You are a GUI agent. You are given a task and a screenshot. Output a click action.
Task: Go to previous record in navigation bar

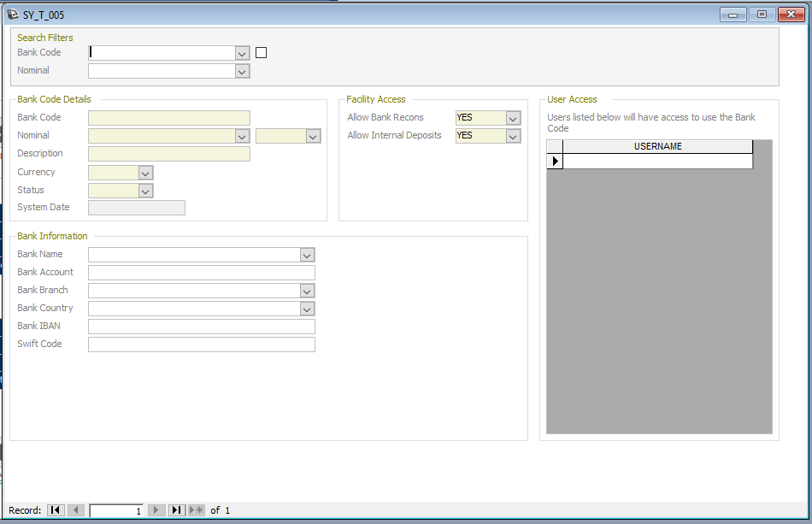point(76,510)
